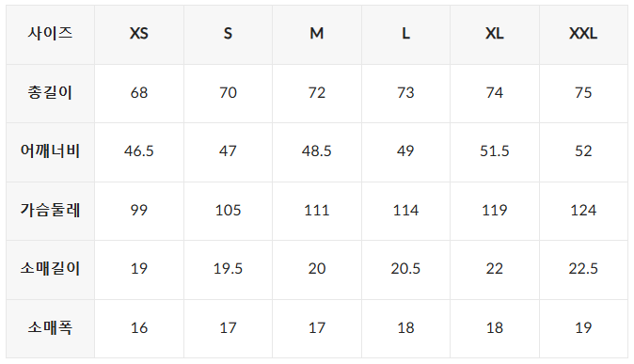This screenshot has height=364, width=634.
Task: Click the 총길이 value 75 for XXL
Action: (x=583, y=93)
